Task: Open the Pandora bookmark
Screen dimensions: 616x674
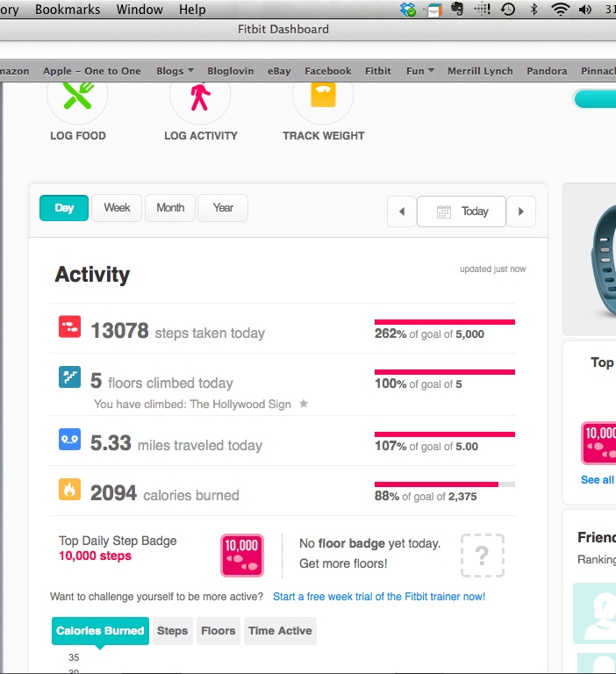Action: (x=547, y=71)
